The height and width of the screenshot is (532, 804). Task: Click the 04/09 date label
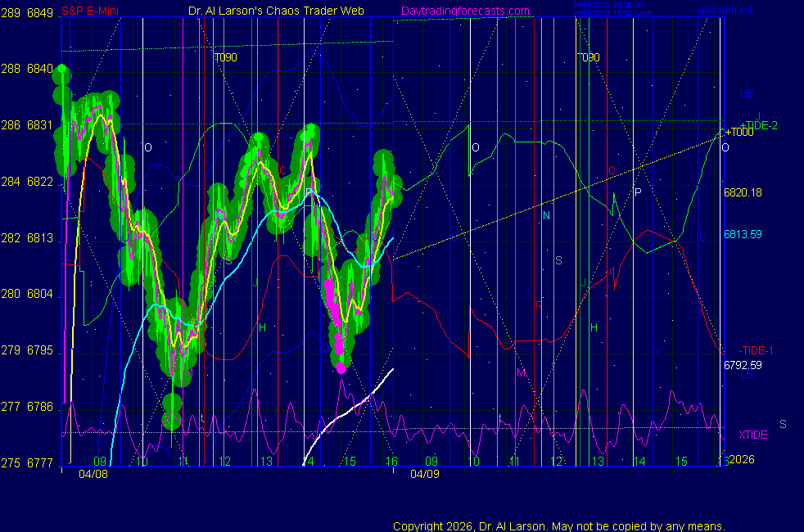click(425, 474)
